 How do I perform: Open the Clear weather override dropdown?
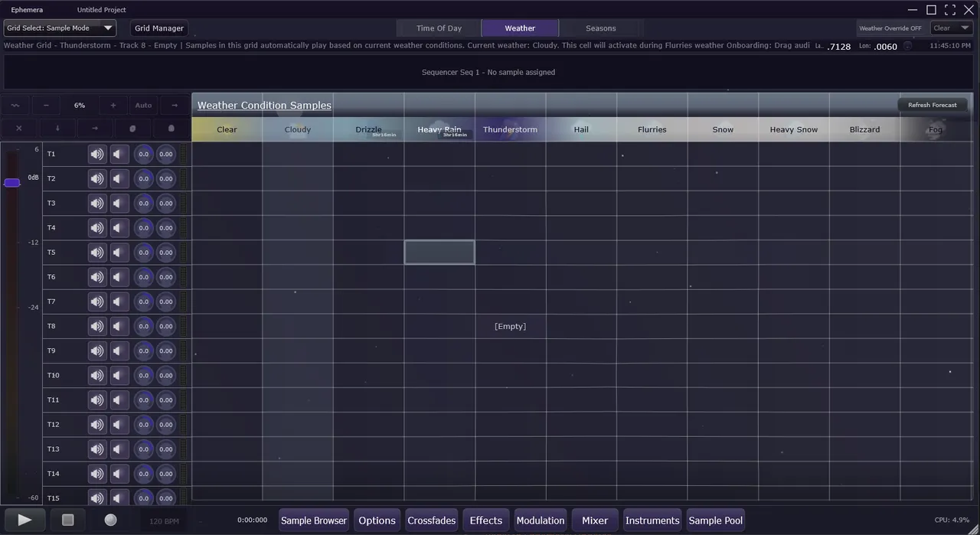[951, 28]
